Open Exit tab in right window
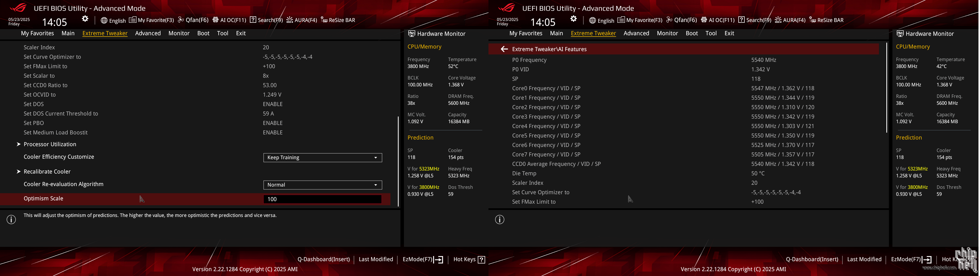 729,33
